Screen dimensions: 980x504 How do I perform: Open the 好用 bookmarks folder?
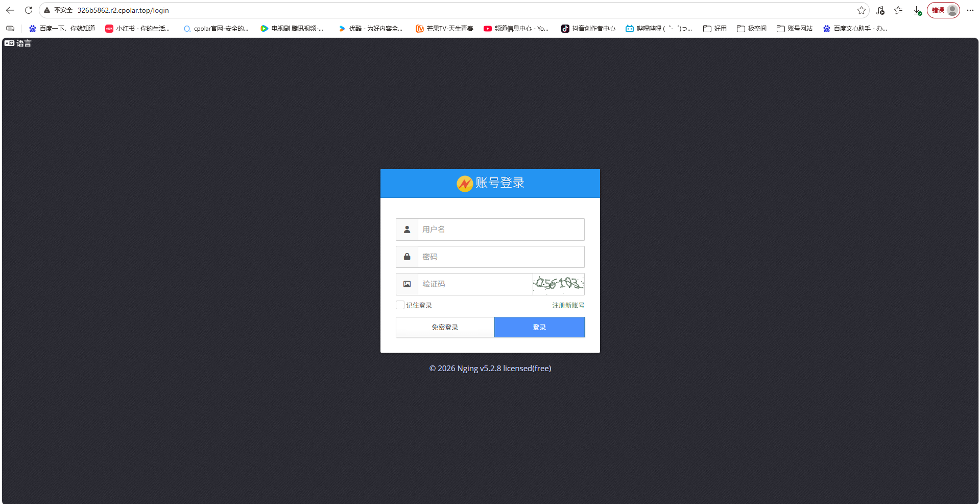click(715, 29)
